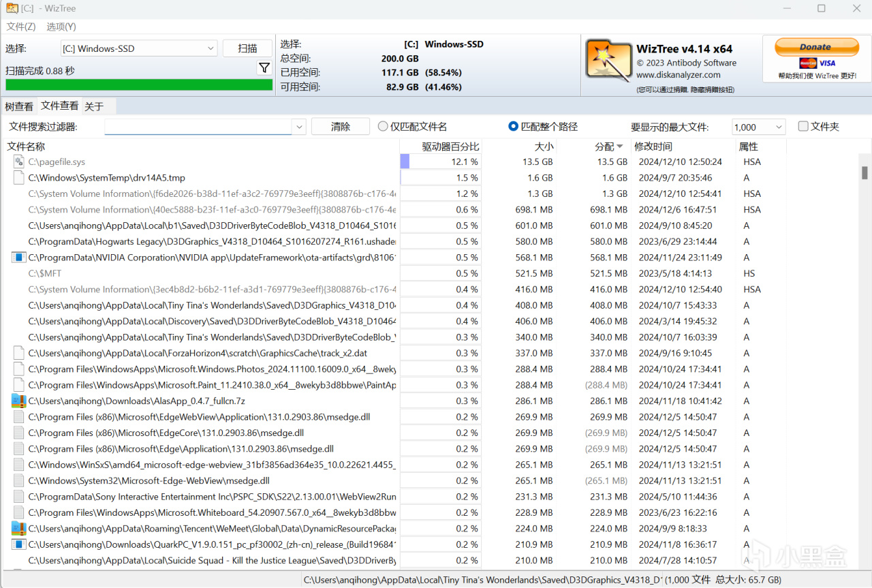Toggle the 文件夹 checkbox
This screenshot has height=588, width=872.
(x=803, y=126)
